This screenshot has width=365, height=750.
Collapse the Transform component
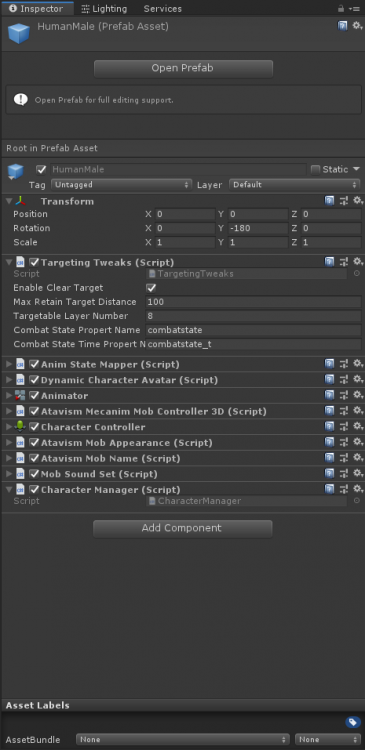[x=9, y=201]
